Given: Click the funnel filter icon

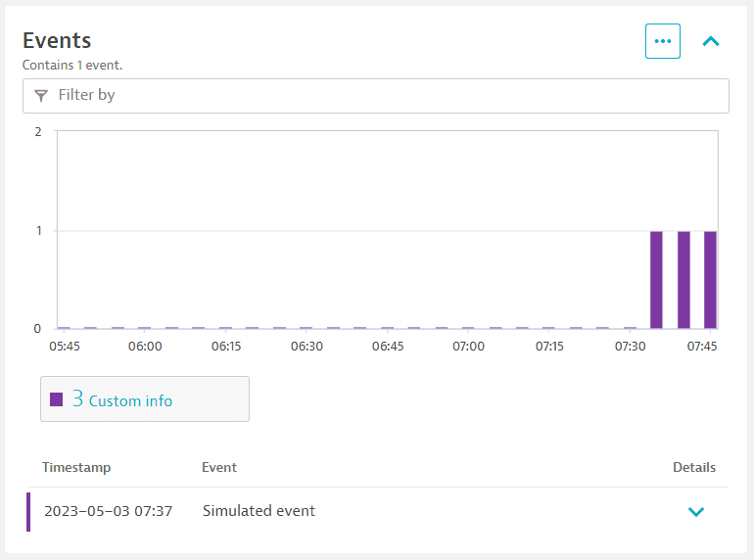Looking at the screenshot, I should (x=41, y=96).
